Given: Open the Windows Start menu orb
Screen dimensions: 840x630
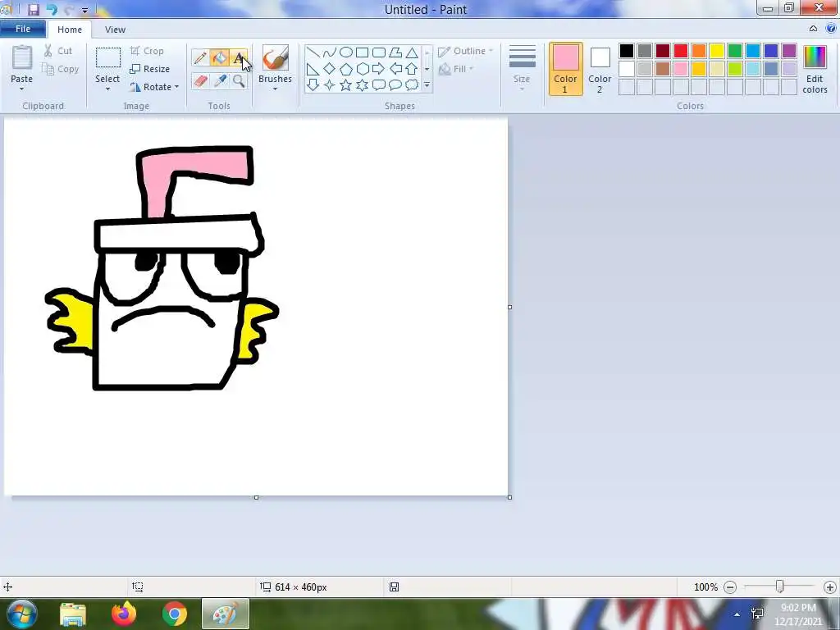Looking at the screenshot, I should click(x=21, y=614).
